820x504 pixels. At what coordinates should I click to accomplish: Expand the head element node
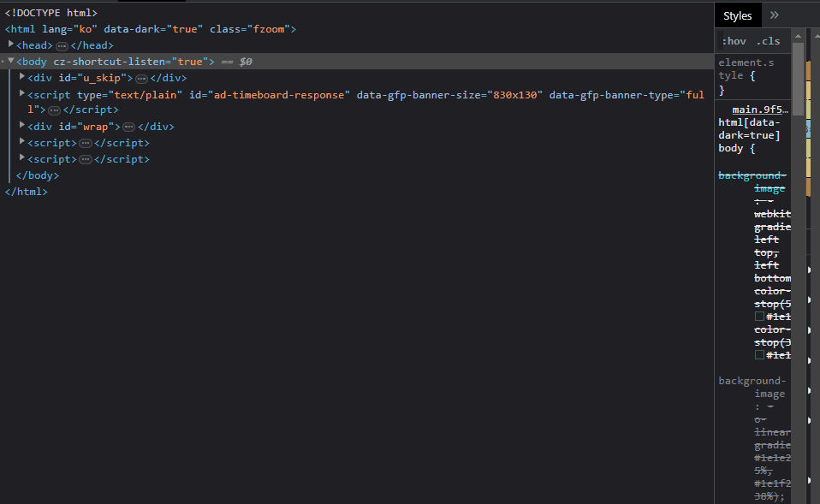11,44
